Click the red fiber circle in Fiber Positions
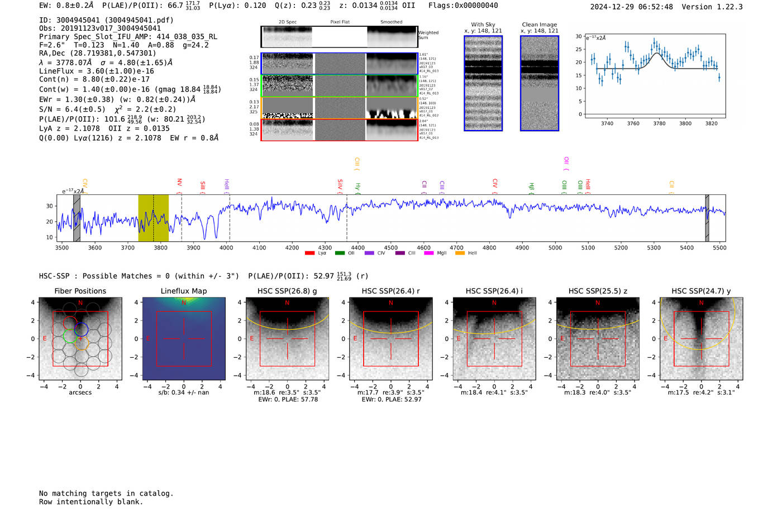This screenshot has width=782, height=532. tap(70, 323)
